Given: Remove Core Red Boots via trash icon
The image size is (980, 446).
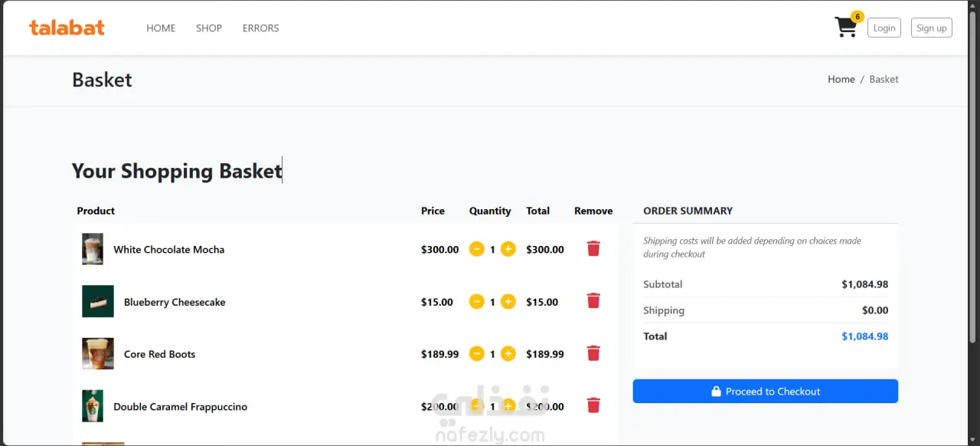Looking at the screenshot, I should (x=593, y=353).
